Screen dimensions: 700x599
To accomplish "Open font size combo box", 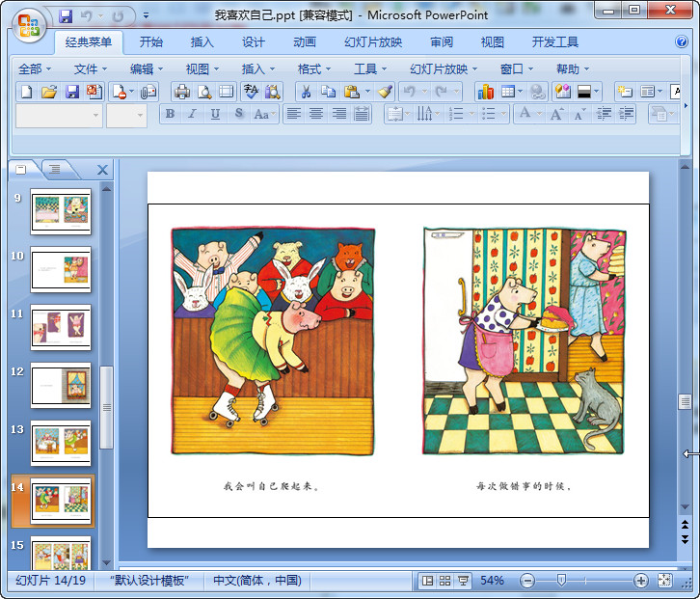I will click(x=126, y=115).
